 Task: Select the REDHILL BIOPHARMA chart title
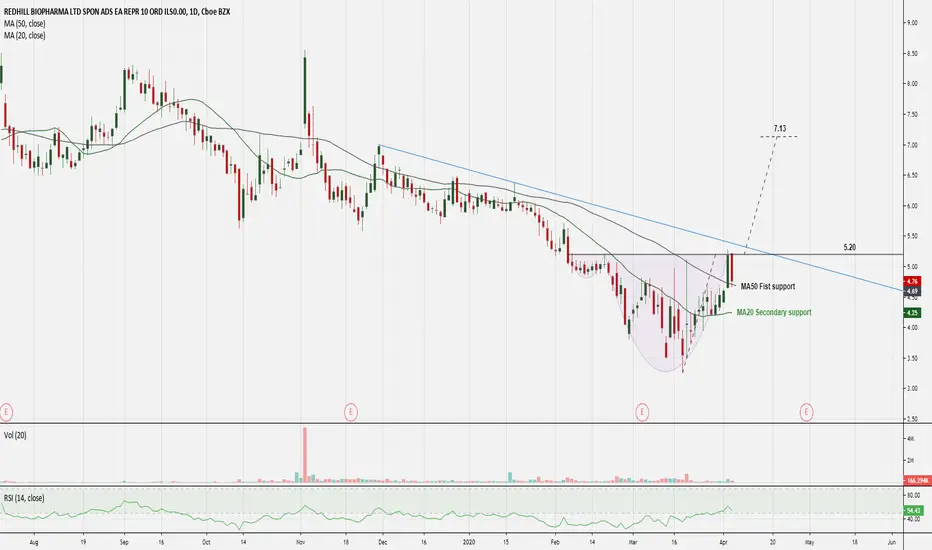(x=117, y=11)
